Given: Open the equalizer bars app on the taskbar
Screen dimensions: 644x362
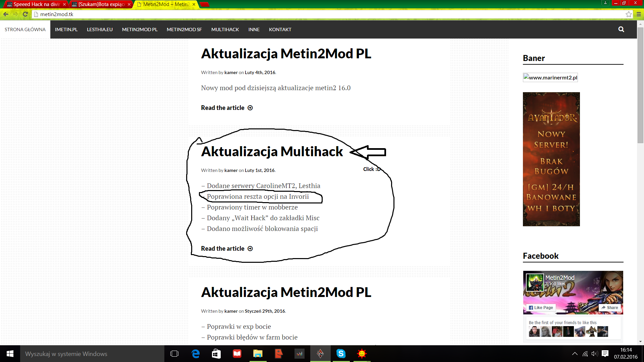Looking at the screenshot, I should tap(300, 354).
